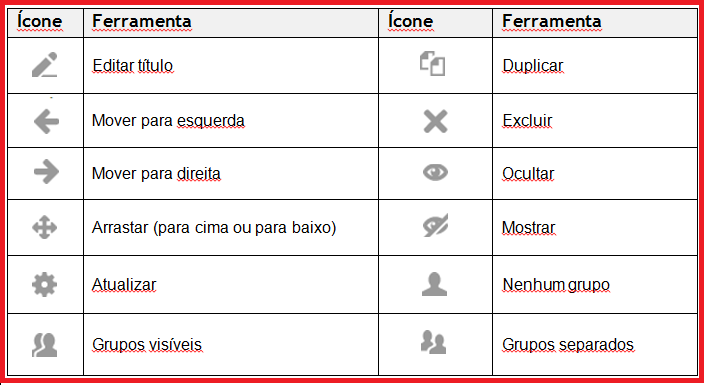Click the Duplicar label text

(x=532, y=66)
